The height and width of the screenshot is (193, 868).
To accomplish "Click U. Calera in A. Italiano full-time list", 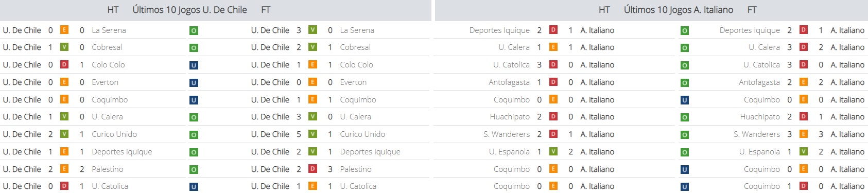I will (764, 47).
